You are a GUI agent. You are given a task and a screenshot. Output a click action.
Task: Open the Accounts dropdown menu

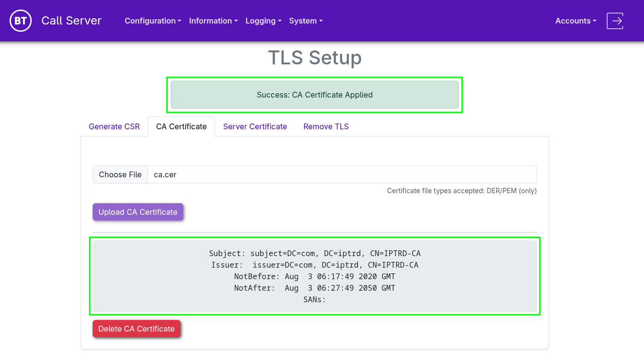click(x=576, y=21)
